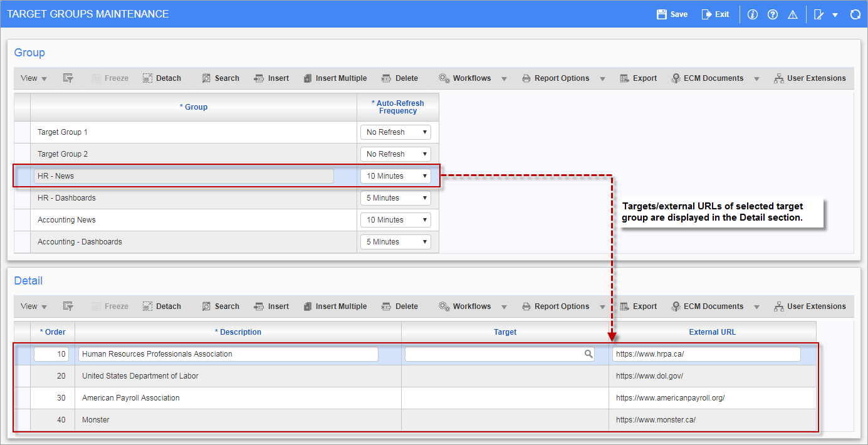
Task: Click the warning triangle icon
Action: (x=792, y=14)
